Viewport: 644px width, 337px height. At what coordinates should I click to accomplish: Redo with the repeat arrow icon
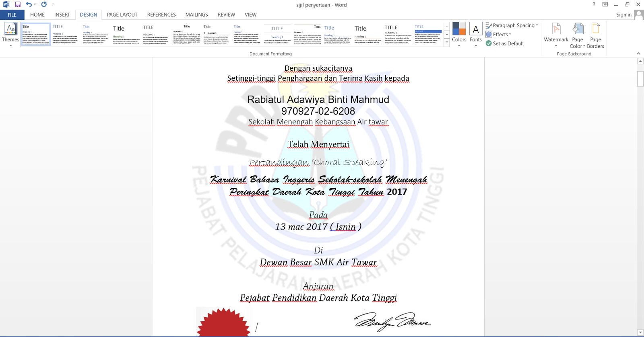point(44,4)
